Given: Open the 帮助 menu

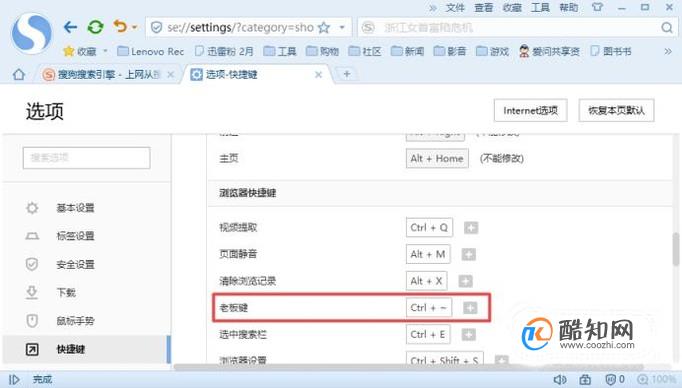Looking at the screenshot, I should click(568, 8).
